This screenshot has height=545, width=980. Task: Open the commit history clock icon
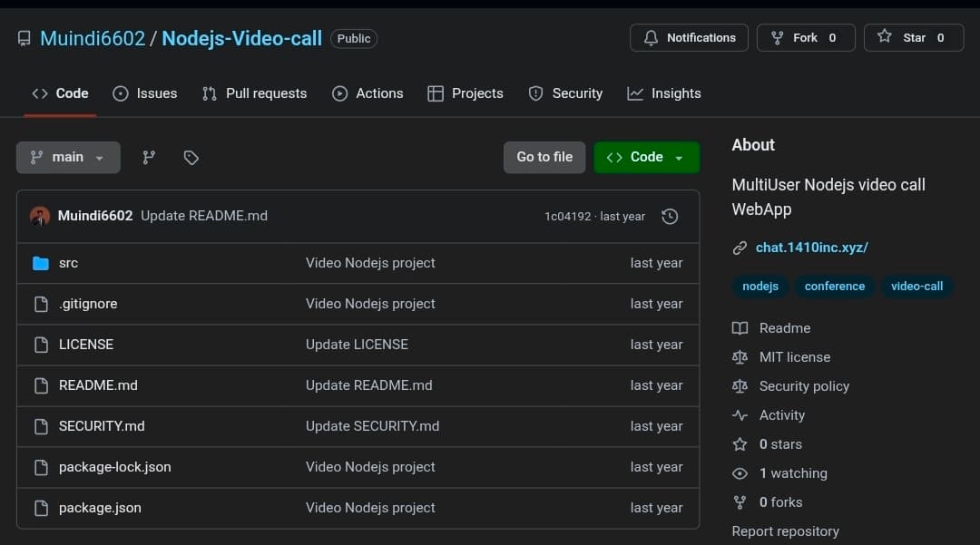[x=670, y=216]
